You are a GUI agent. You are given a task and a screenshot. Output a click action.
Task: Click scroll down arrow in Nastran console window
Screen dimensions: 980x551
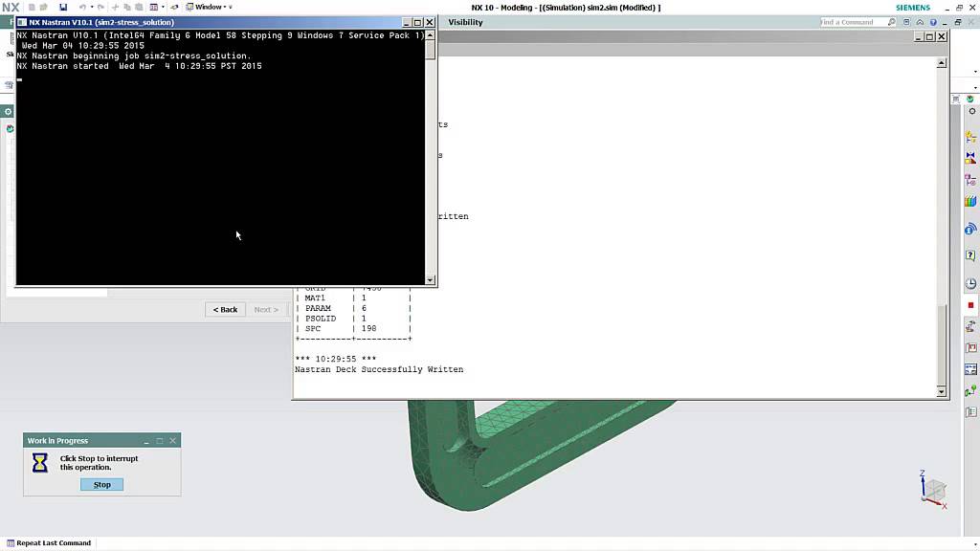[430, 280]
